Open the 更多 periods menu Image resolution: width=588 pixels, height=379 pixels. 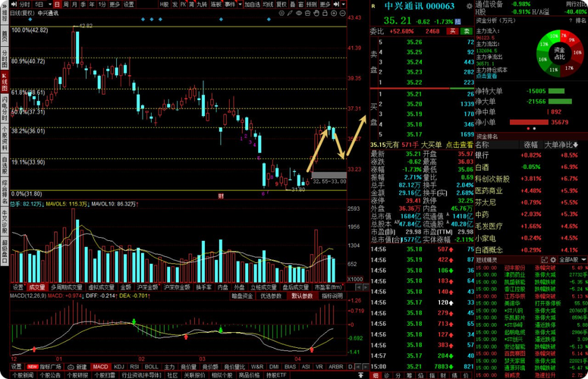[x=115, y=5]
